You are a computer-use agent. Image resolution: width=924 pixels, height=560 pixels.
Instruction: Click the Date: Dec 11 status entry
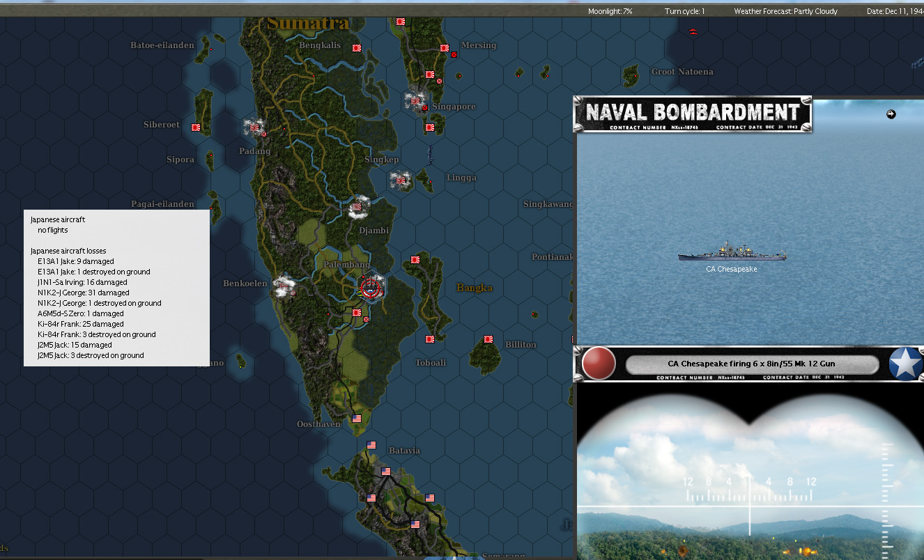[x=895, y=11]
